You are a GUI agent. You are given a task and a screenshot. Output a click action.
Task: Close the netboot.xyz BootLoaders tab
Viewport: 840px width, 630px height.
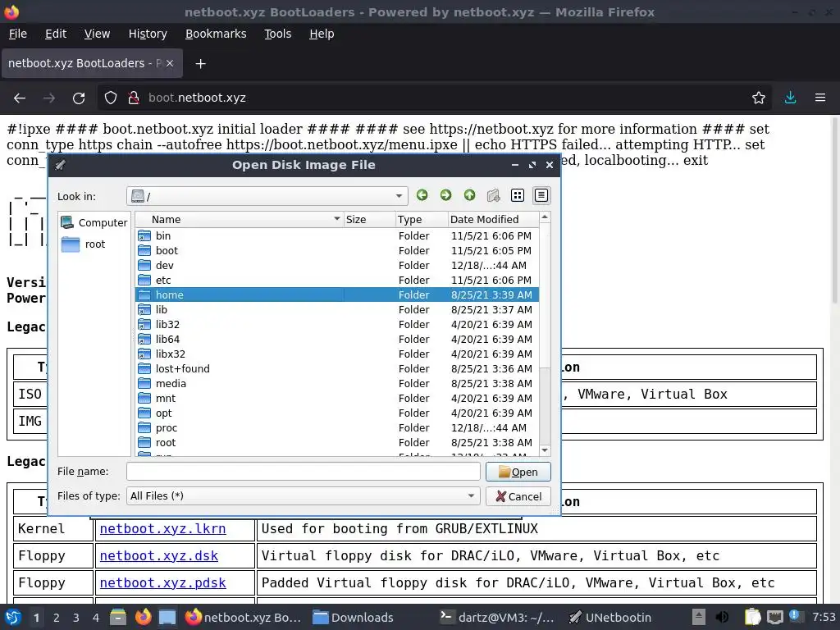point(169,63)
